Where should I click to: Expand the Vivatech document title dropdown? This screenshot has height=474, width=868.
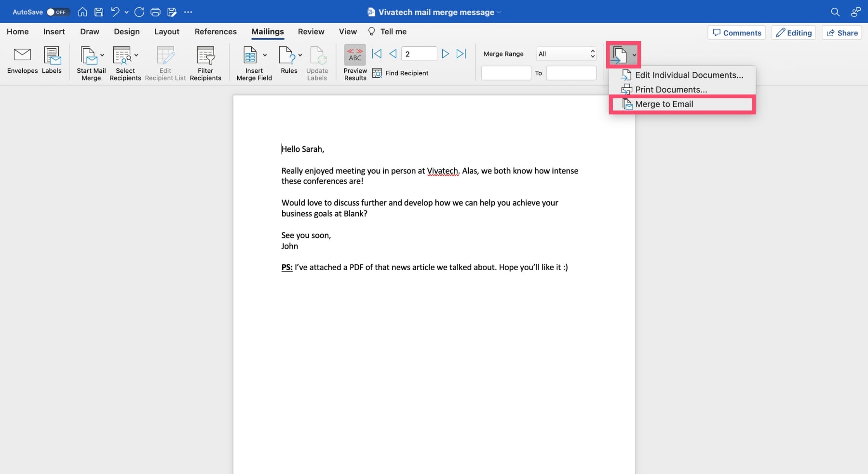point(499,13)
